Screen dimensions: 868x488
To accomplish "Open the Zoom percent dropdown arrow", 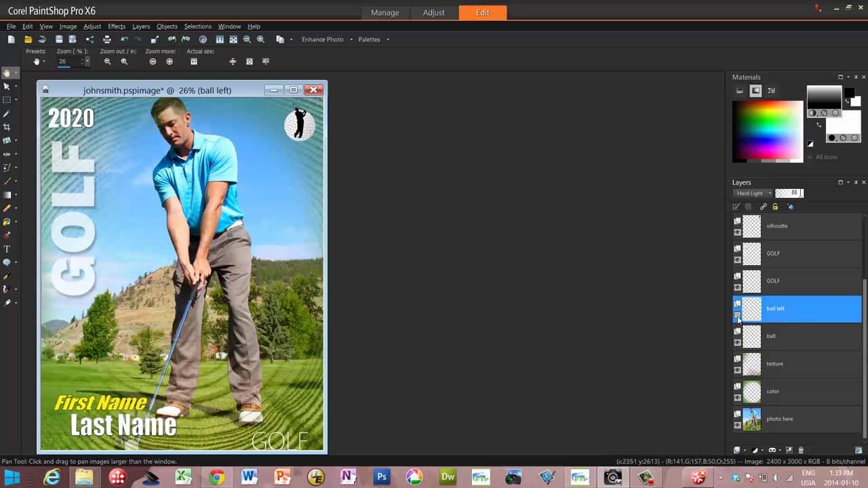I will tap(87, 62).
